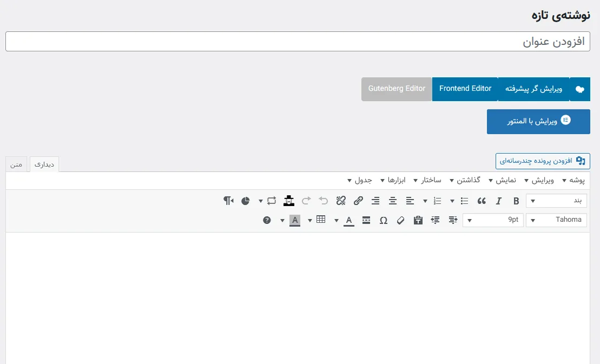The height and width of the screenshot is (364, 600).
Task: Click the cloud logo button beside ویرایش گر پیشرفته
Action: (x=580, y=89)
